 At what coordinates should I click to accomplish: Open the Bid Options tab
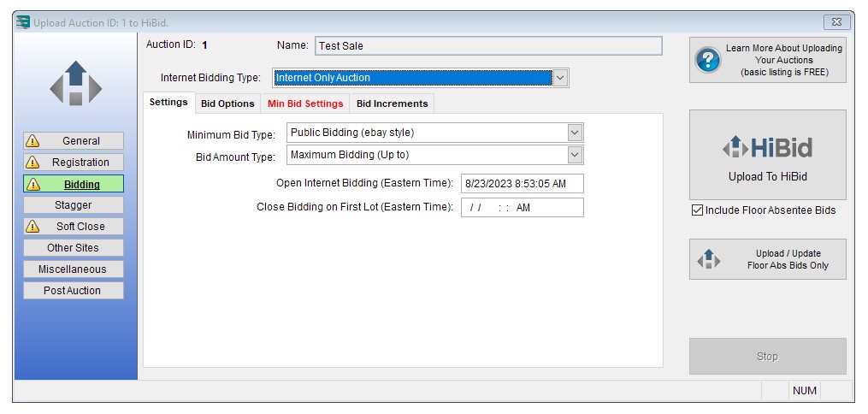227,103
